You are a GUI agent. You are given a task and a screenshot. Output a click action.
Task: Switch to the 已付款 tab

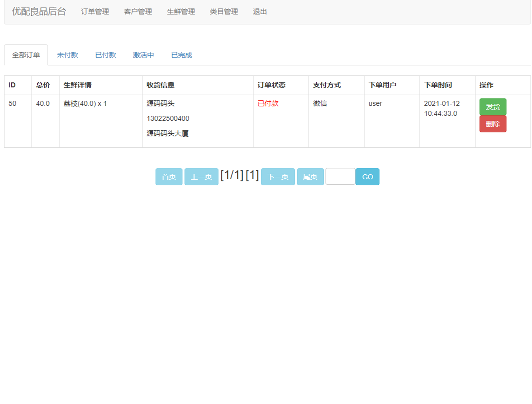pos(105,55)
